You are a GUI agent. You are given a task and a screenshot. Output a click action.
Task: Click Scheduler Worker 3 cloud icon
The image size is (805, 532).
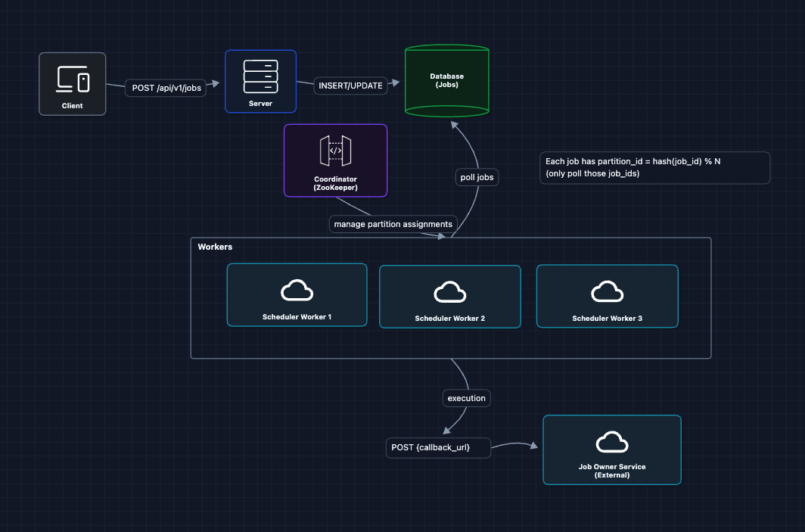[x=607, y=291]
